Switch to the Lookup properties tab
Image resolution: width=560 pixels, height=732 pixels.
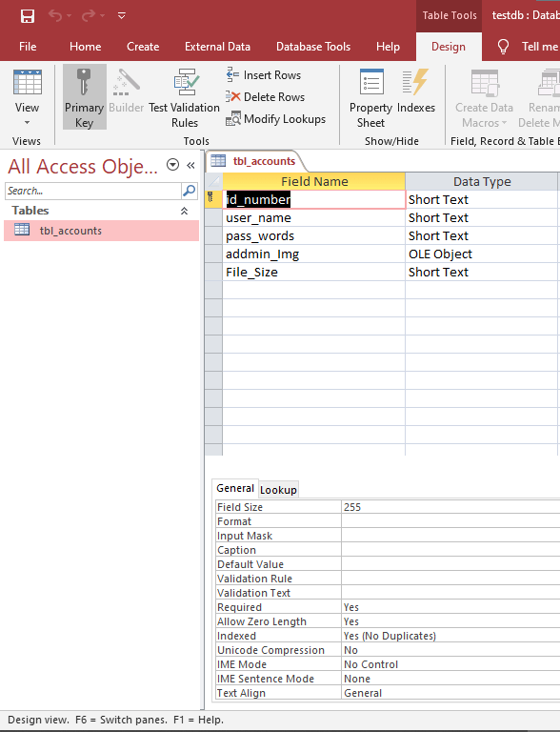(x=278, y=490)
